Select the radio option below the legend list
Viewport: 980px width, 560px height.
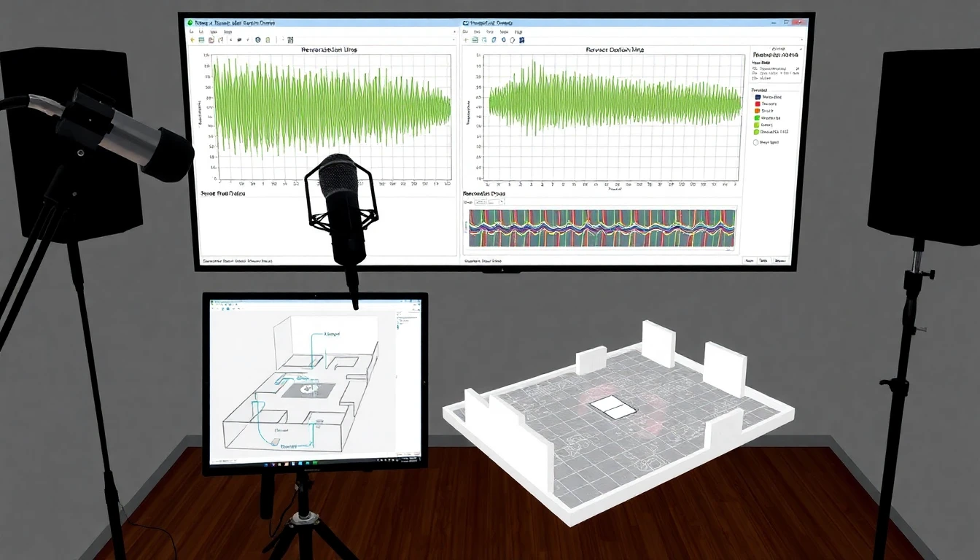755,142
